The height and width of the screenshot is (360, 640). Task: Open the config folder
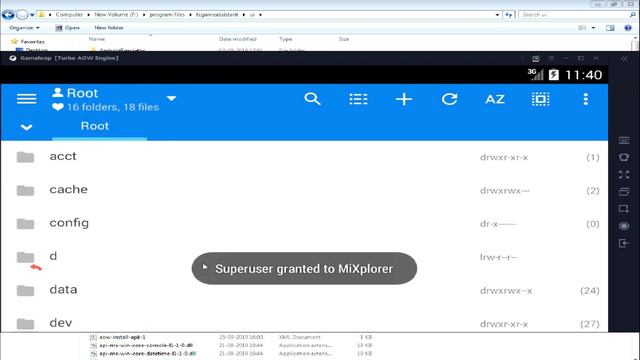pos(304,224)
